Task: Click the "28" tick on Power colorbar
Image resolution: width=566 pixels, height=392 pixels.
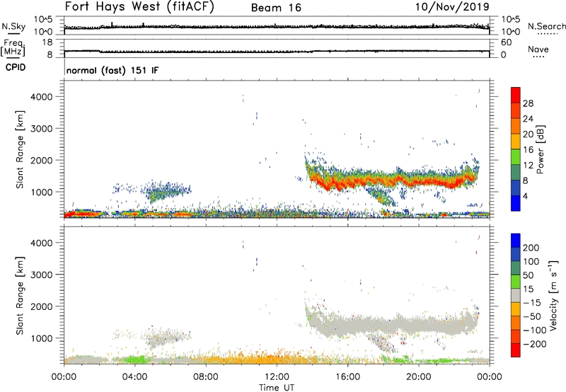Action: 528,103
